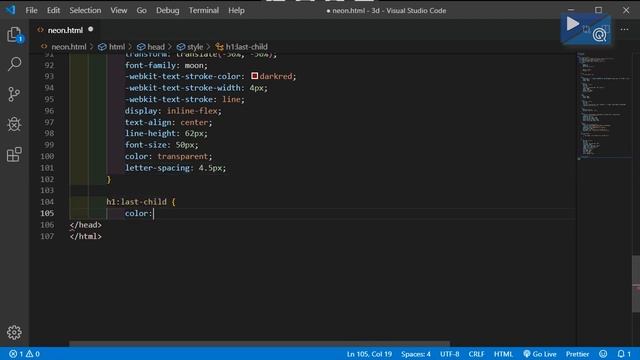Click 'text-align: center;' line

click(169, 122)
